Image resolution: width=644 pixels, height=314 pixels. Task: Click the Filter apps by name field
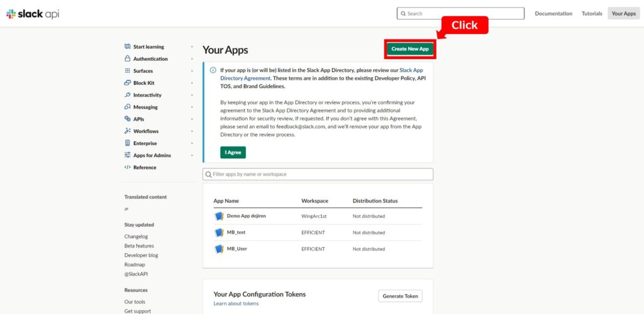pos(318,174)
